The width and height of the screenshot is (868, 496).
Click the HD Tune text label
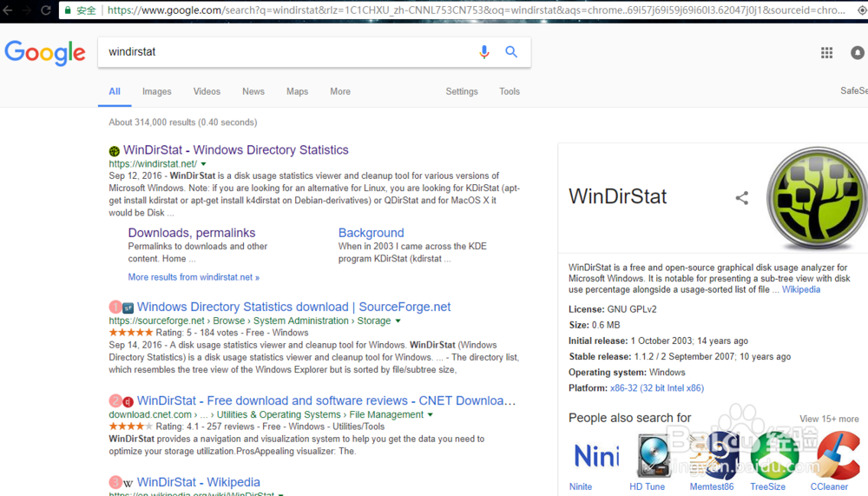coord(647,486)
